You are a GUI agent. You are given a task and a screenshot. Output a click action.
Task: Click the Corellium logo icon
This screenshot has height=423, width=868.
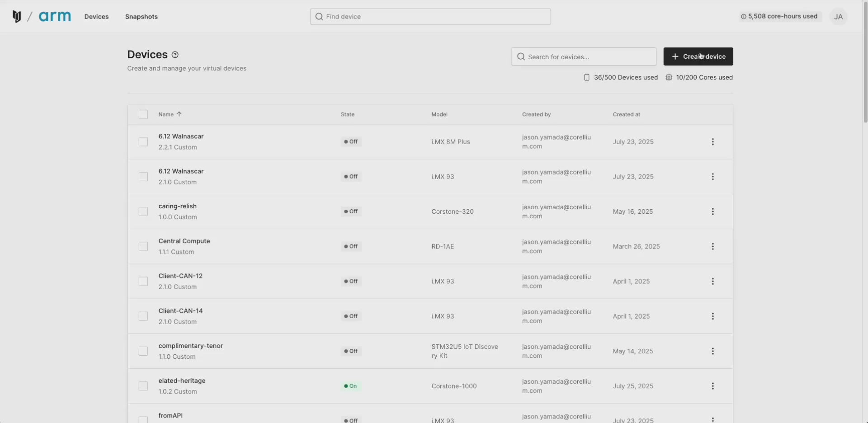17,16
